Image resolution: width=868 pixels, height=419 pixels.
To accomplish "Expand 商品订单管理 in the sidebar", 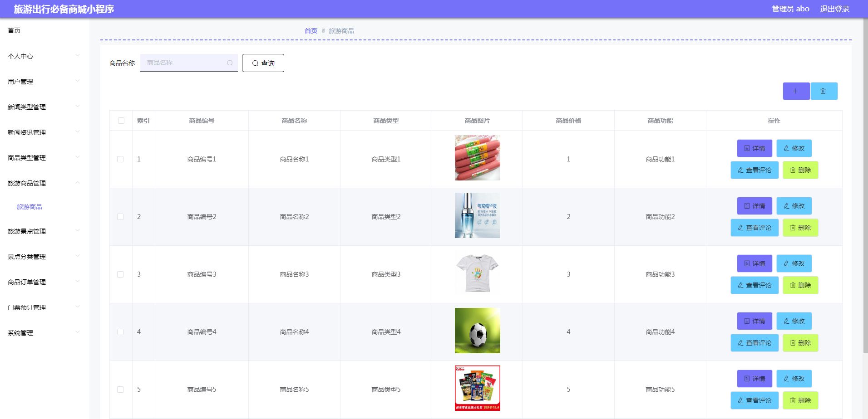I will coord(44,282).
